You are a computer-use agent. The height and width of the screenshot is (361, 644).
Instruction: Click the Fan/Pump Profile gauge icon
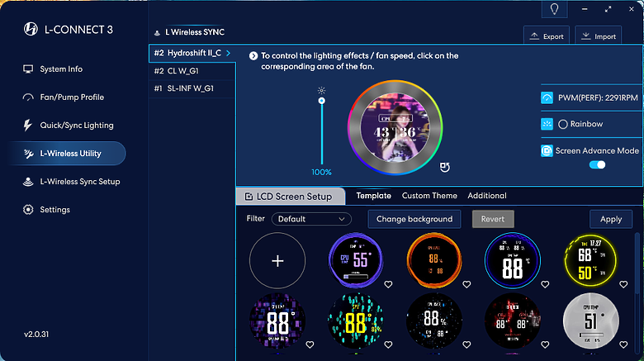[x=28, y=97]
